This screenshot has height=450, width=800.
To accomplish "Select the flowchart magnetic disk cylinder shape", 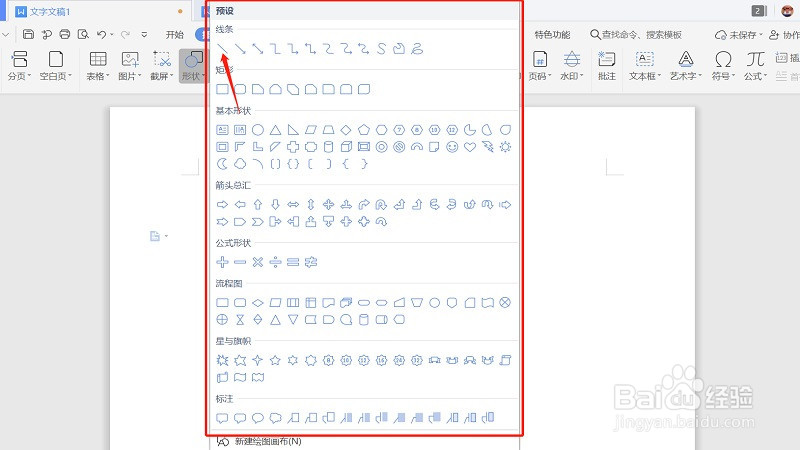I will coord(364,320).
